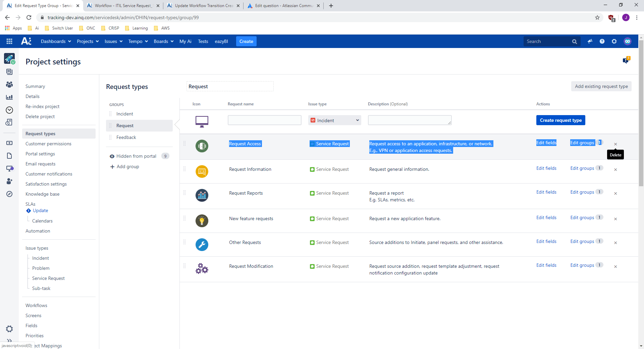
Task: Click the empty Request name input field
Action: pyautogui.click(x=264, y=120)
